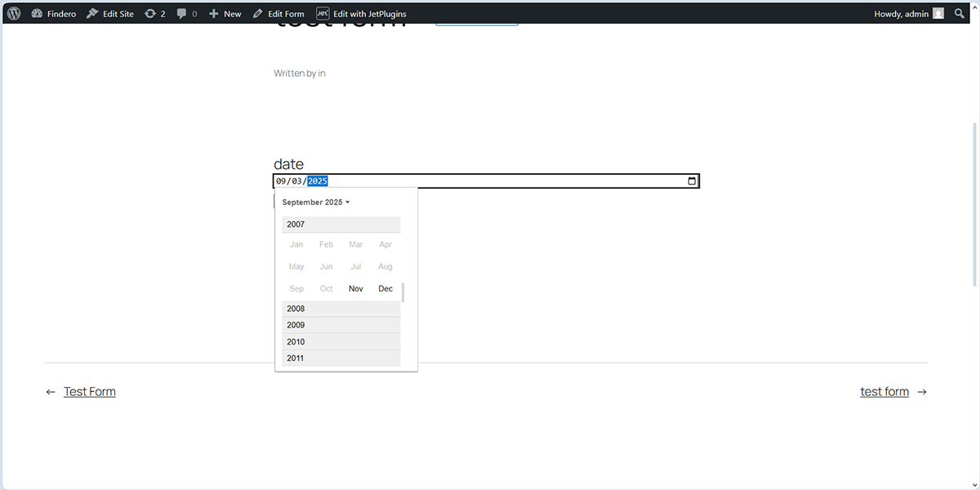Screen dimensions: 980x490
Task: Open Edit with JetPlugins menu
Action: (361, 13)
